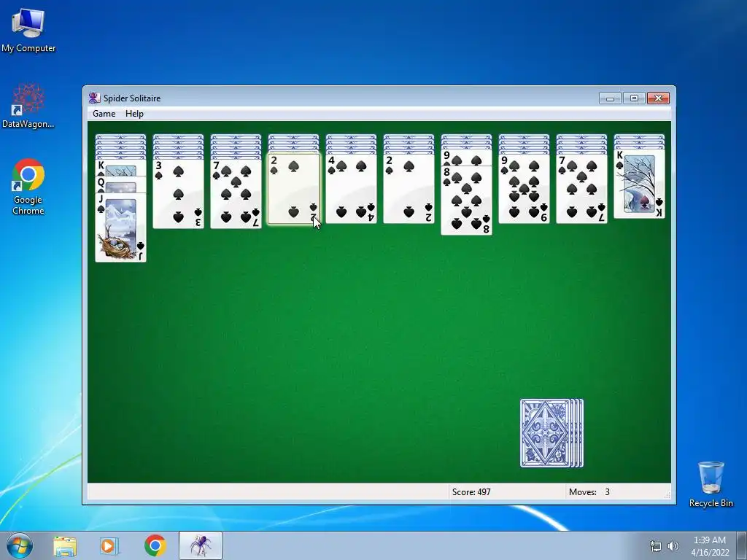Select the 7 of spades in ninth column
The image size is (747, 560).
581,189
